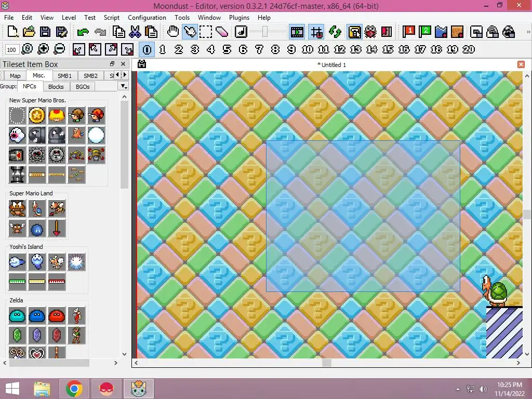Switch to section 10

pyautogui.click(x=308, y=49)
